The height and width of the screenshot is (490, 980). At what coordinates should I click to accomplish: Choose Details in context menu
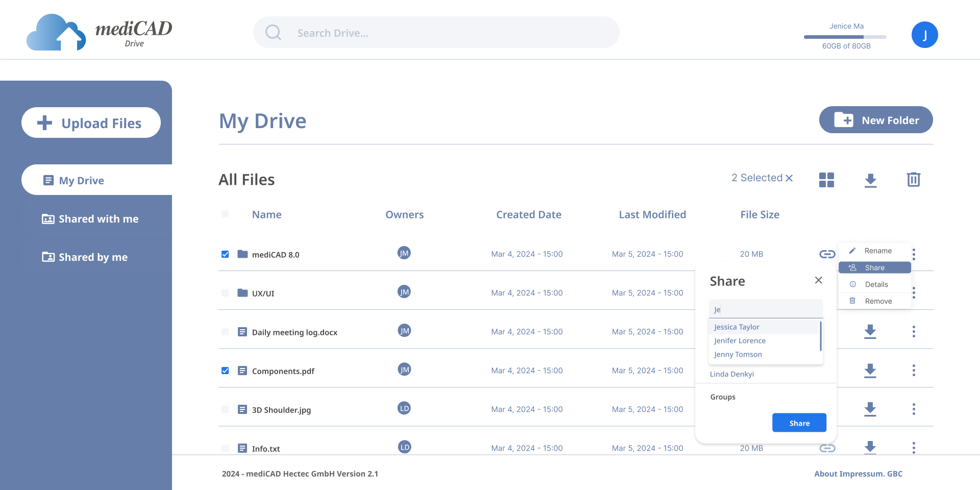874,284
